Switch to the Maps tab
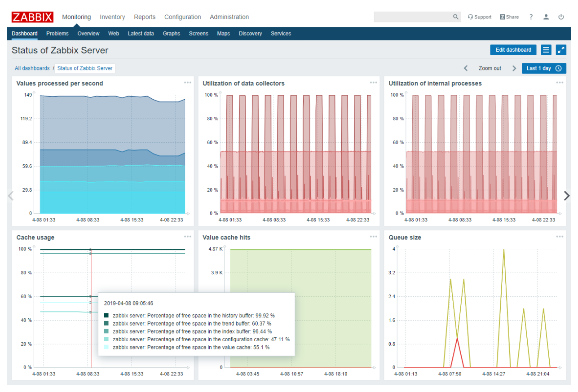The image size is (578, 392). tap(224, 34)
